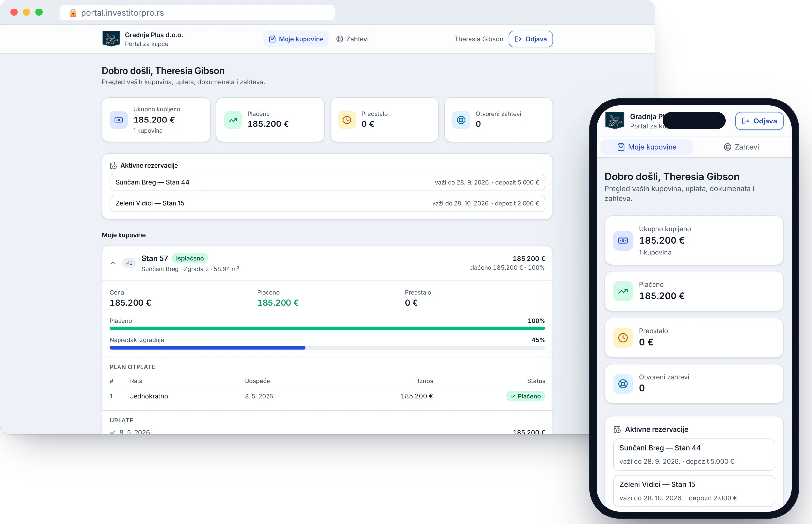Click the Iznos column header

(x=425, y=381)
